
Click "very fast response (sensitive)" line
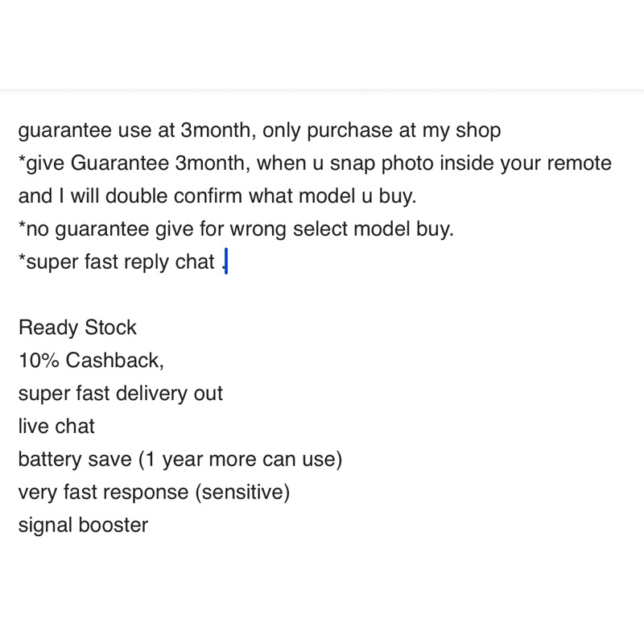pos(154,493)
